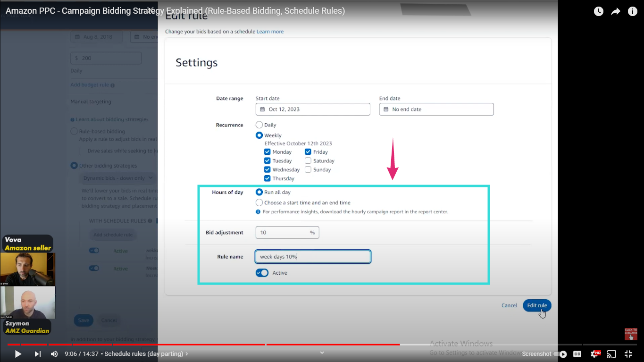Cast video with Play on TV icon

[x=611, y=354]
